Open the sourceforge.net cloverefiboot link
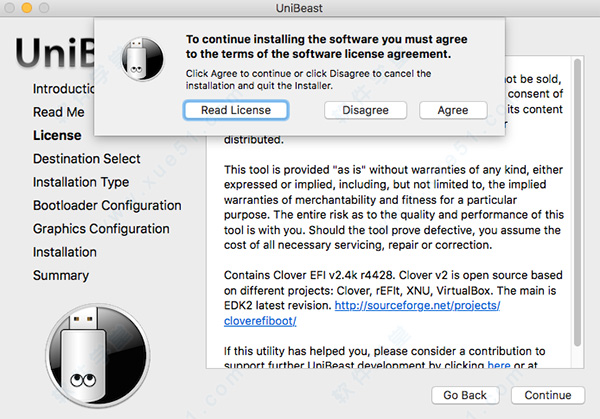 362,313
